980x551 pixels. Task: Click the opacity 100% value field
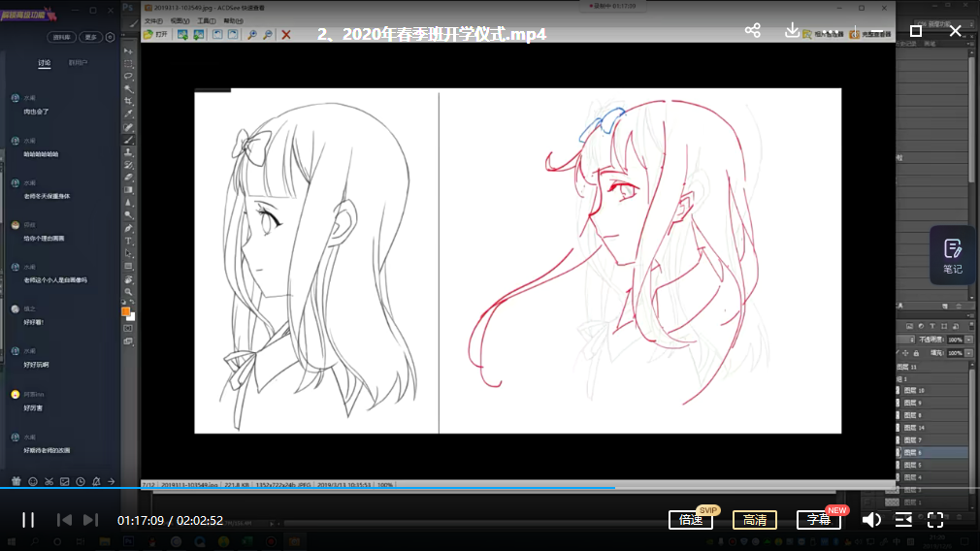coord(955,340)
